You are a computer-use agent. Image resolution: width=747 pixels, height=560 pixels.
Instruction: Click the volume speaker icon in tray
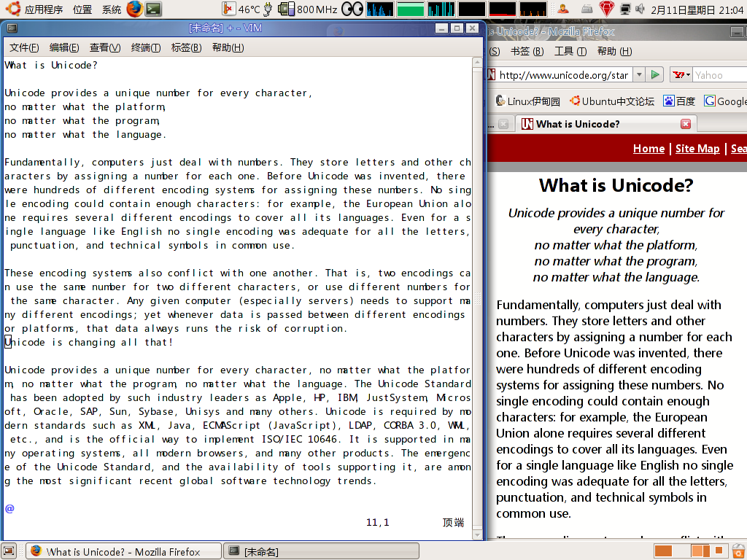click(x=640, y=9)
